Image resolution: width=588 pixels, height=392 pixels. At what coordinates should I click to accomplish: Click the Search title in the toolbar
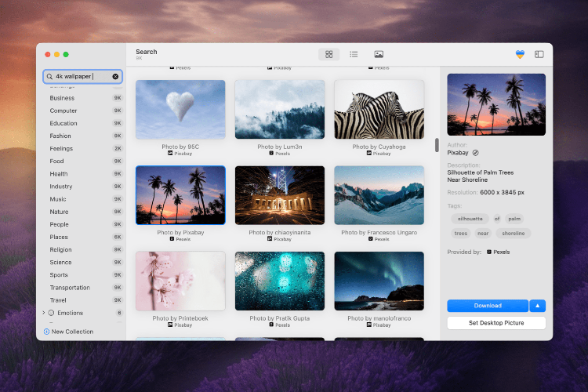147,52
